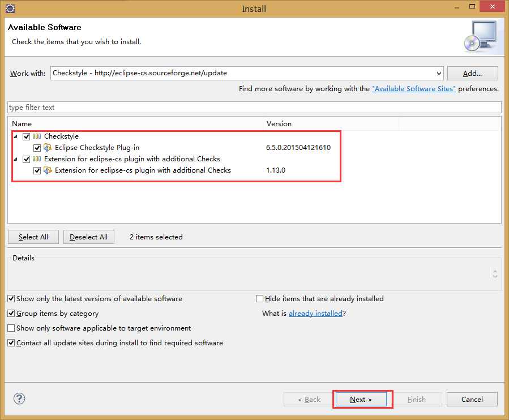
Task: Uncheck the 1.13.0 Extension feature checkbox
Action: 37,170
